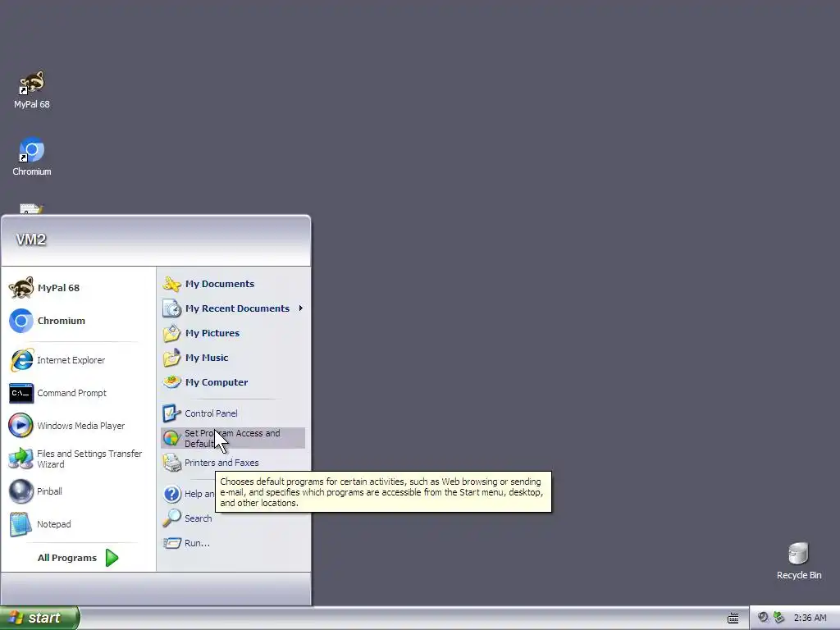This screenshot has width=840, height=630.
Task: Click the Help and Support question mark icon
Action: pyautogui.click(x=172, y=493)
